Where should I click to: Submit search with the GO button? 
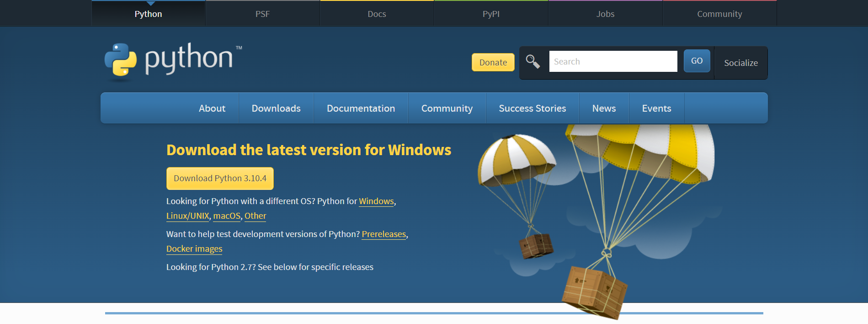point(697,61)
